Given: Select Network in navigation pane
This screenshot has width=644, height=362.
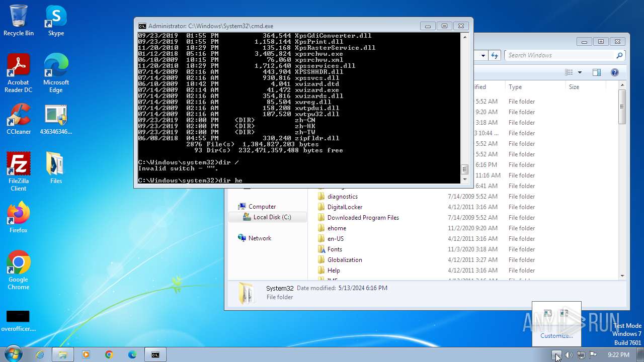Looking at the screenshot, I should tap(260, 238).
